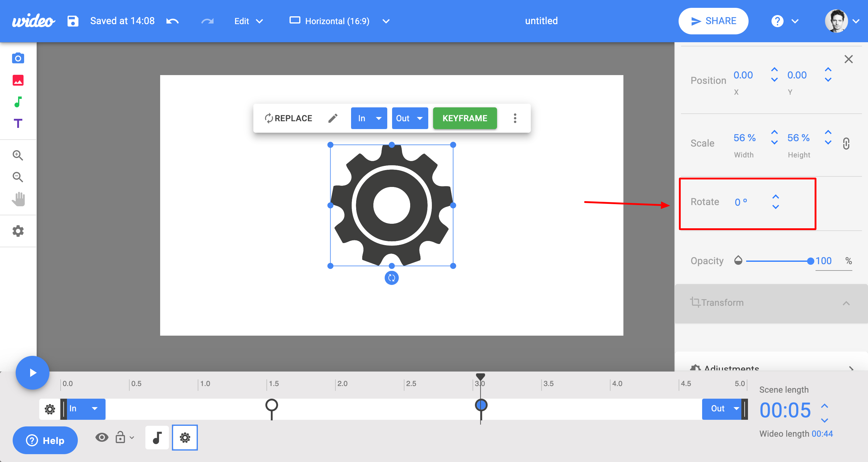Click the Wideo logo

pos(33,21)
